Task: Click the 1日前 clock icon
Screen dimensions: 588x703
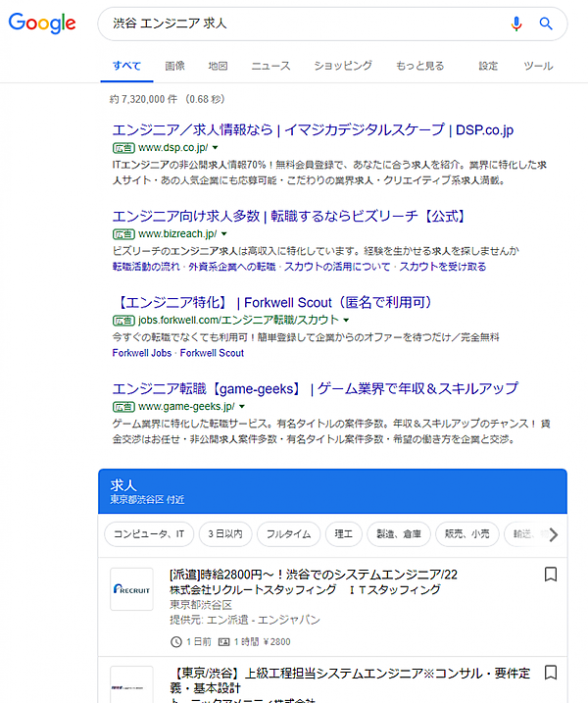Action: [176, 642]
